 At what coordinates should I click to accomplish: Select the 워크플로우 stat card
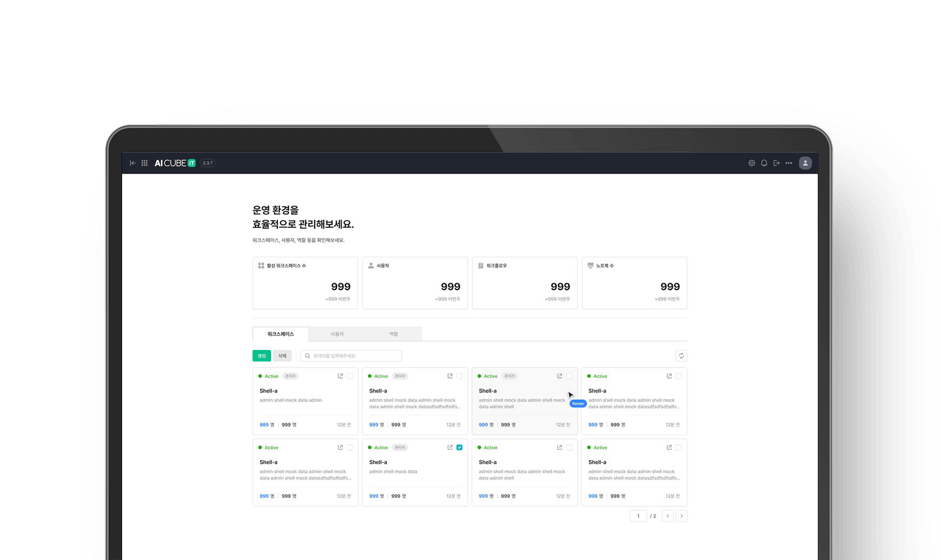point(525,283)
